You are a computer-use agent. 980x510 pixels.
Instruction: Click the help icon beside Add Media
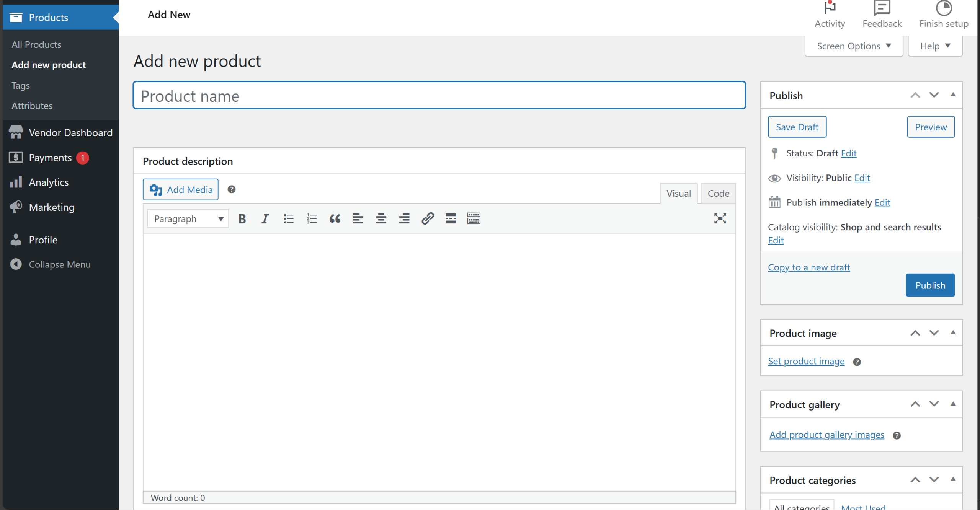click(x=232, y=189)
